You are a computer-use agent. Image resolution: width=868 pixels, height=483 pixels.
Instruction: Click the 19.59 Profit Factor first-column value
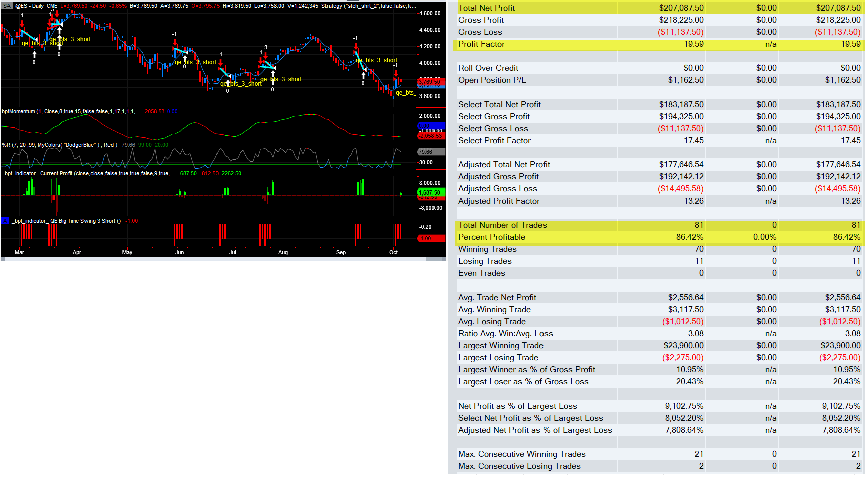click(694, 44)
